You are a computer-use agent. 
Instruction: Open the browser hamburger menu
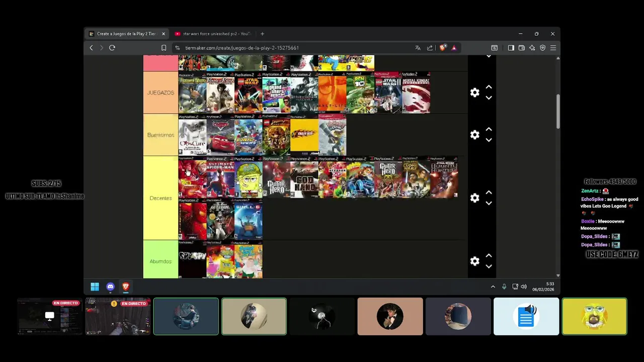click(x=553, y=48)
